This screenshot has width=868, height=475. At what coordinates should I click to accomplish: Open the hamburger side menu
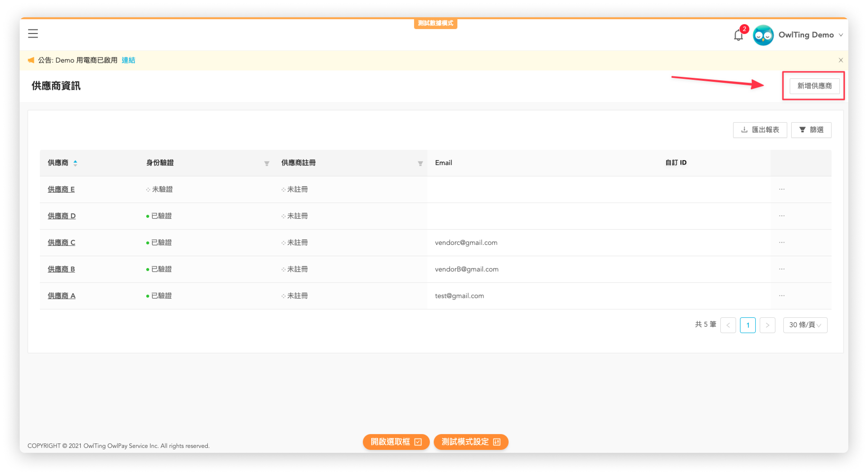point(33,34)
